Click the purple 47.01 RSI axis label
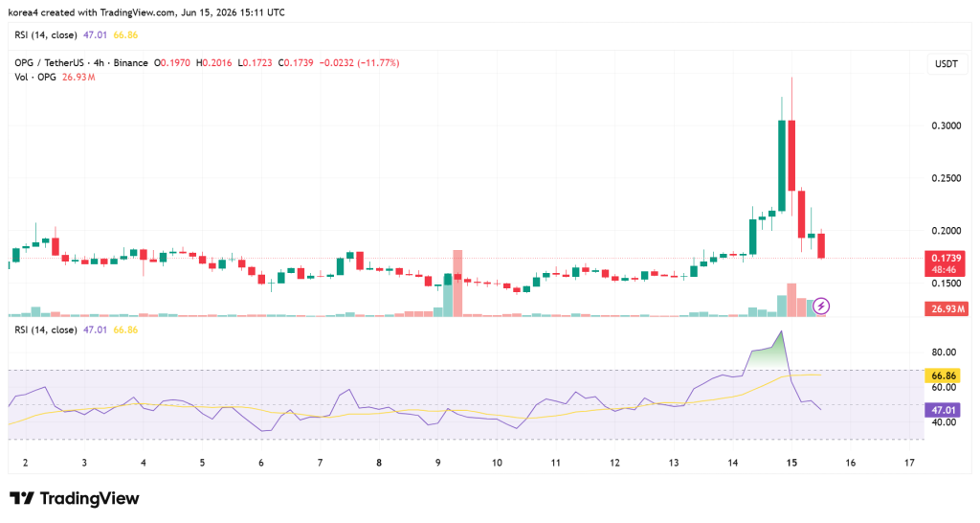980x523 pixels. [x=944, y=410]
